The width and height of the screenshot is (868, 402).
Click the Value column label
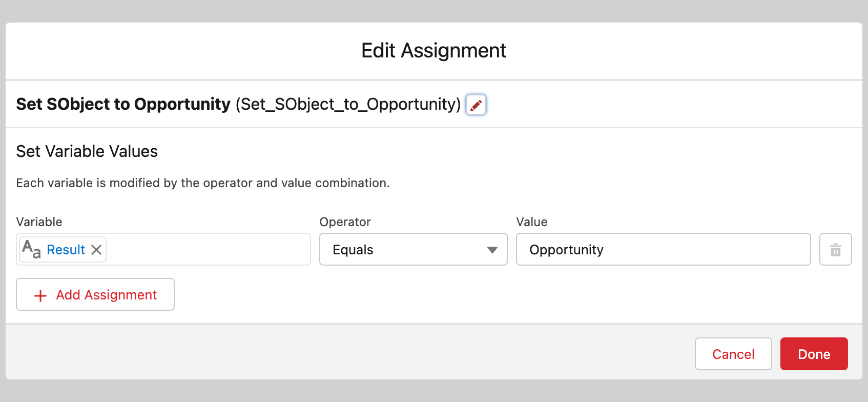[531, 222]
